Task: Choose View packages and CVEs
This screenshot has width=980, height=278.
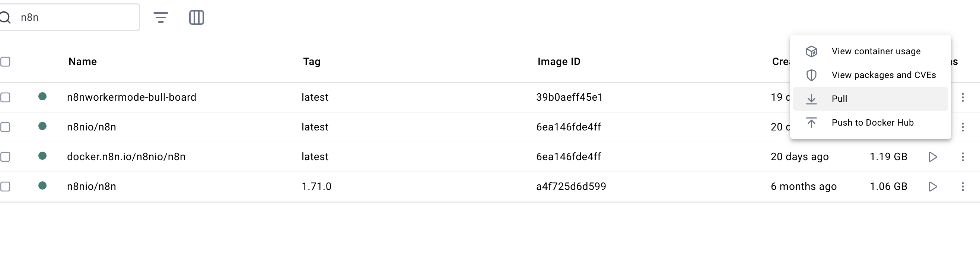Action: click(x=871, y=75)
